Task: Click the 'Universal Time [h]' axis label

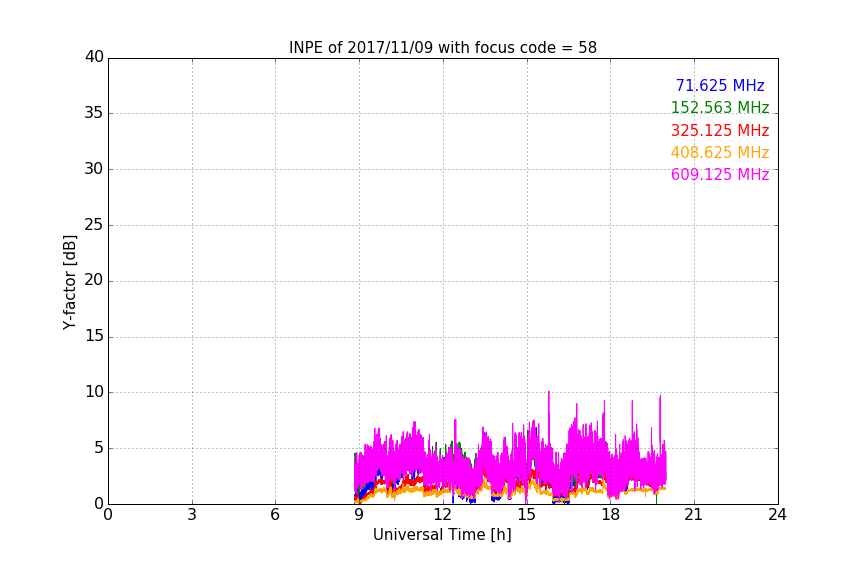Action: click(x=442, y=535)
